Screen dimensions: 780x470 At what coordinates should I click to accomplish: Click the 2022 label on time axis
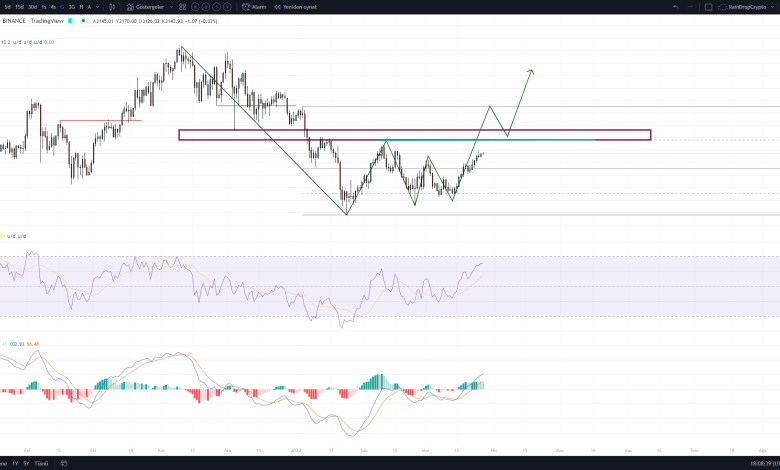click(296, 451)
